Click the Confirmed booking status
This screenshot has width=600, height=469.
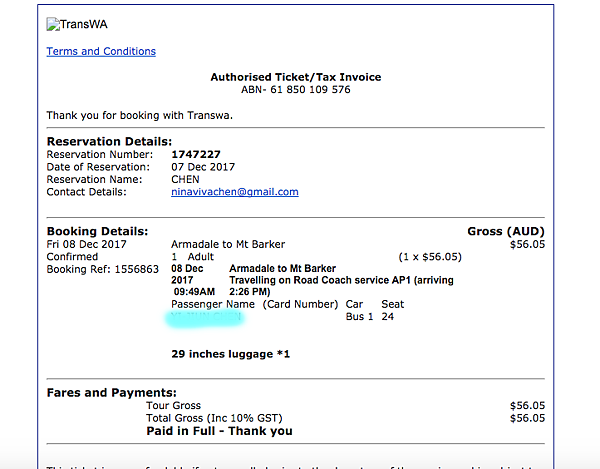[x=72, y=256]
